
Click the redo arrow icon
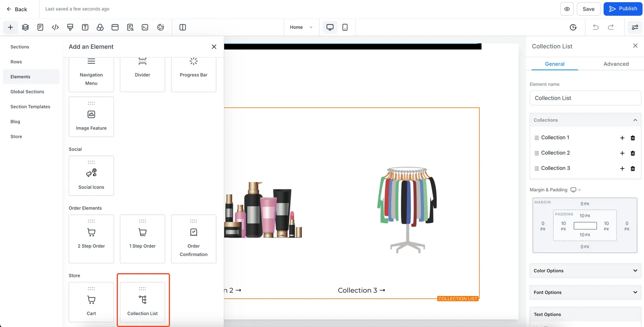coord(611,27)
